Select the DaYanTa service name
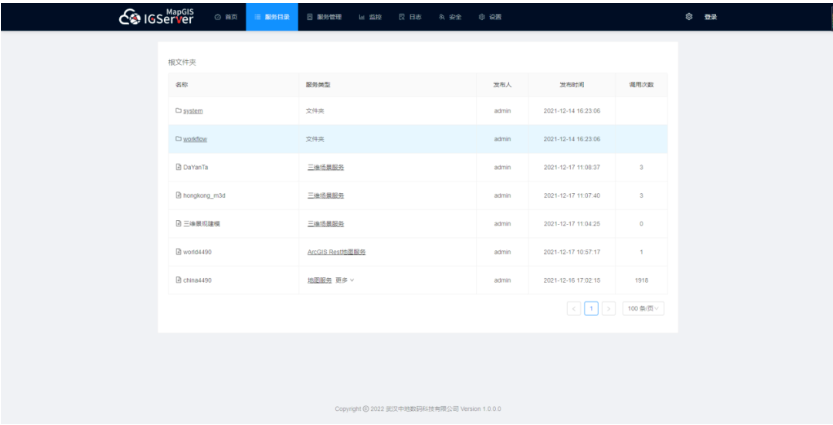This screenshot has width=833, height=425. [196, 167]
